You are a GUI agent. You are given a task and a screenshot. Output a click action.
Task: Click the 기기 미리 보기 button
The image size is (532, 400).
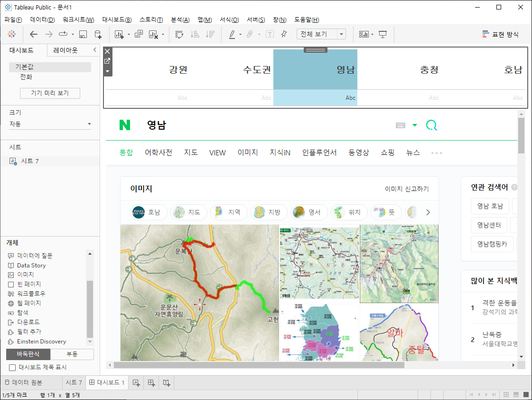50,93
